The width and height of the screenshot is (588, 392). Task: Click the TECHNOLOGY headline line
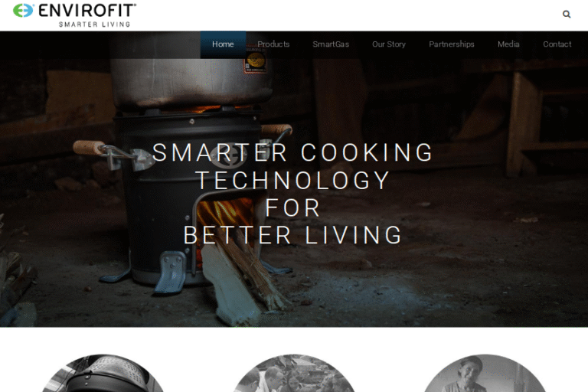pos(292,180)
